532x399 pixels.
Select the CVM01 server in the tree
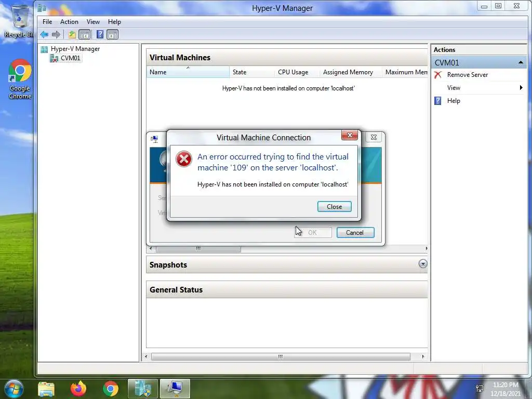(70, 58)
